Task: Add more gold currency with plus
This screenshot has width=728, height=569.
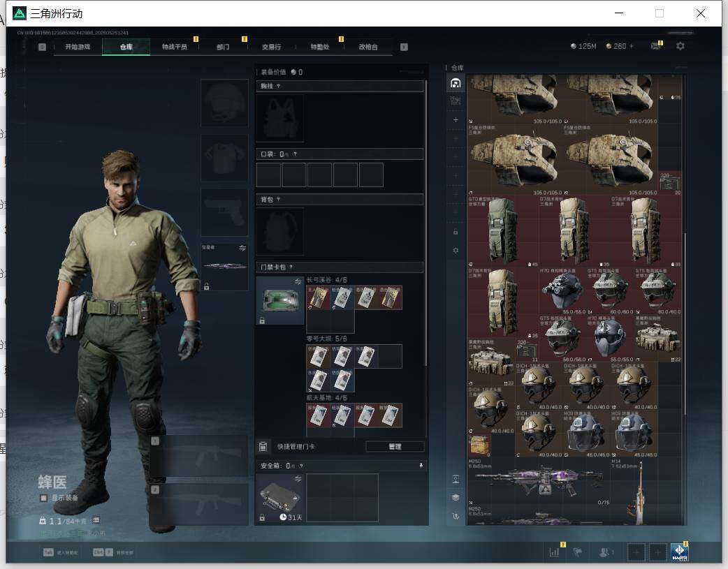Action: (x=632, y=46)
